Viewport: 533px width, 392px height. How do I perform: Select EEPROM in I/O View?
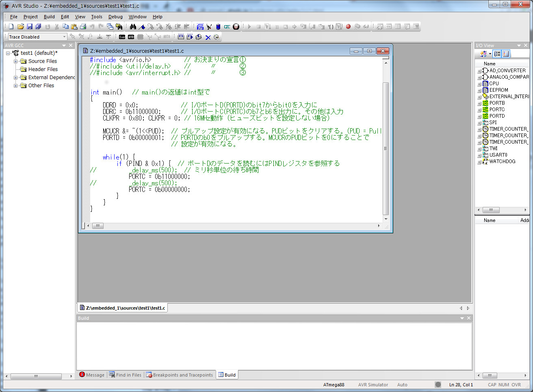coord(498,90)
